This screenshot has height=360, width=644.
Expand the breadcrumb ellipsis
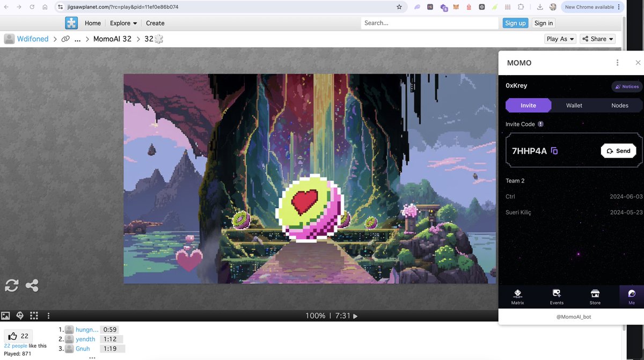(78, 39)
